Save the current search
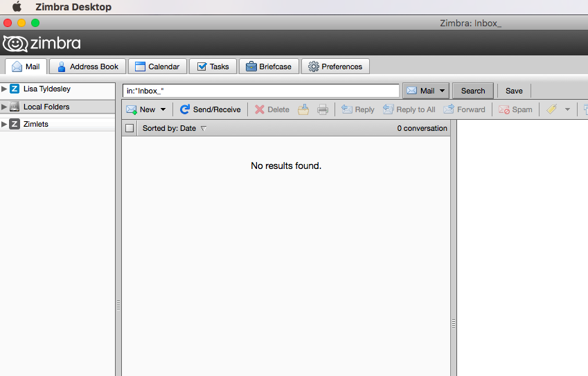 coord(514,91)
